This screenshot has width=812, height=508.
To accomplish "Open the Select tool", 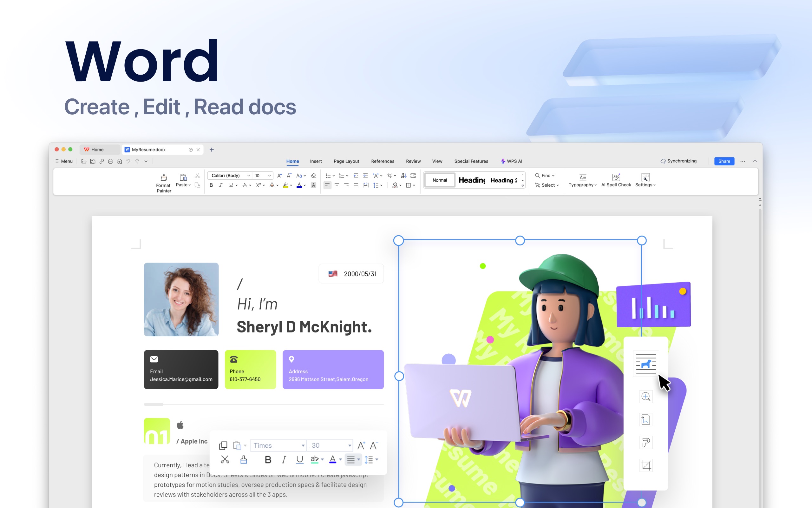I will point(547,185).
